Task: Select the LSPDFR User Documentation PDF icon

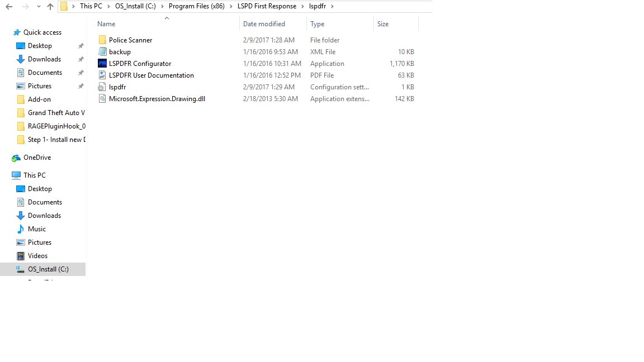Action: click(102, 75)
